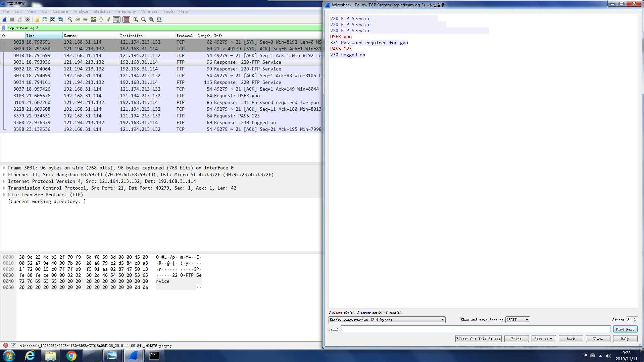Image resolution: width=644 pixels, height=362 pixels.
Task: Expand the Frame 3031 tree node
Action: (4, 168)
